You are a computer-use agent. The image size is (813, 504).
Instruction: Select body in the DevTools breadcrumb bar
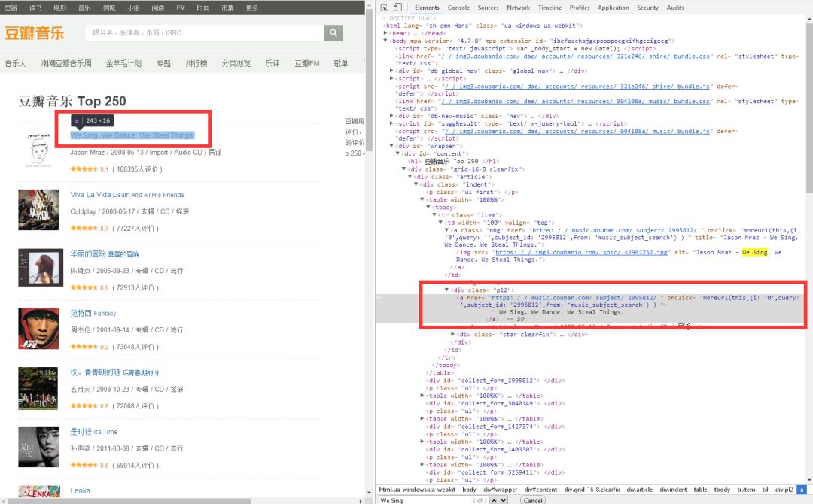(469, 490)
